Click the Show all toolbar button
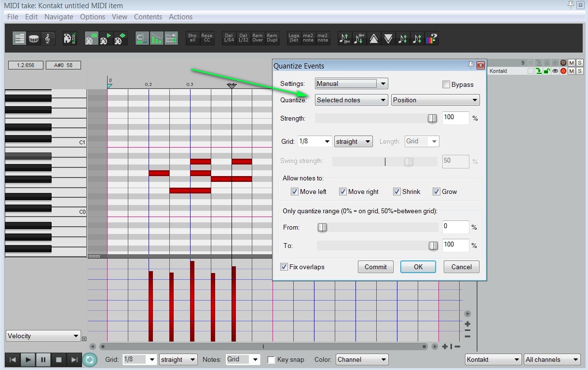588x370 pixels. click(192, 38)
